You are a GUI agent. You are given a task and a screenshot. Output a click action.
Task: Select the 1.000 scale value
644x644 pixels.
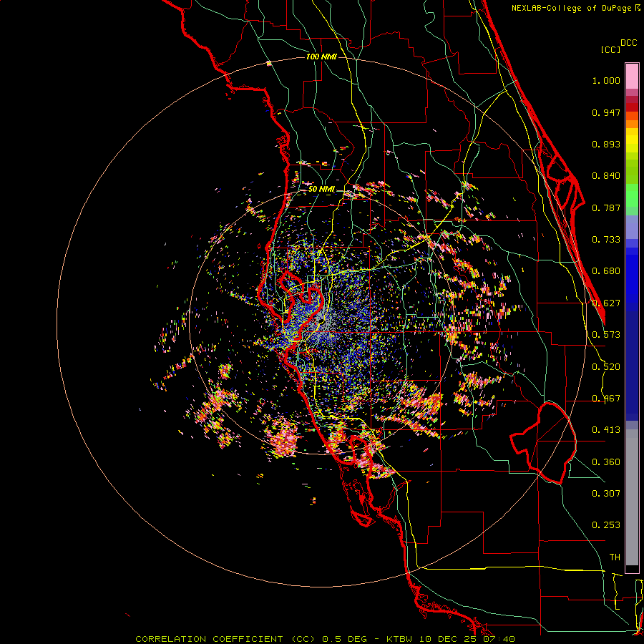click(606, 80)
